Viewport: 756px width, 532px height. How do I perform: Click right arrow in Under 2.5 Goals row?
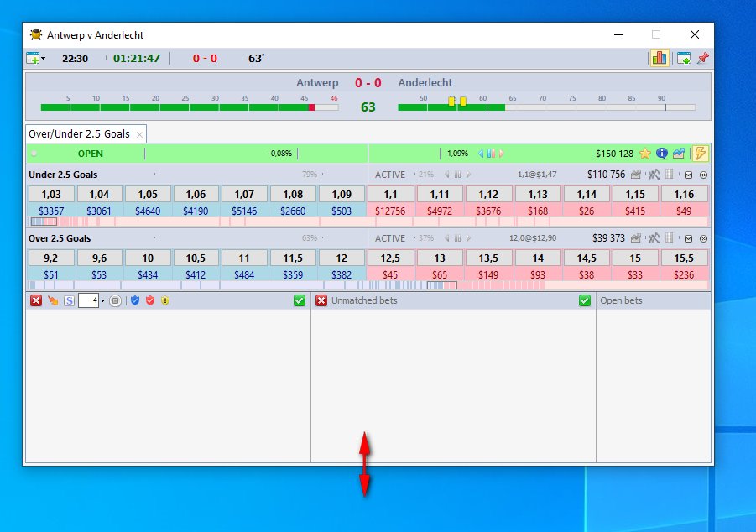point(468,175)
